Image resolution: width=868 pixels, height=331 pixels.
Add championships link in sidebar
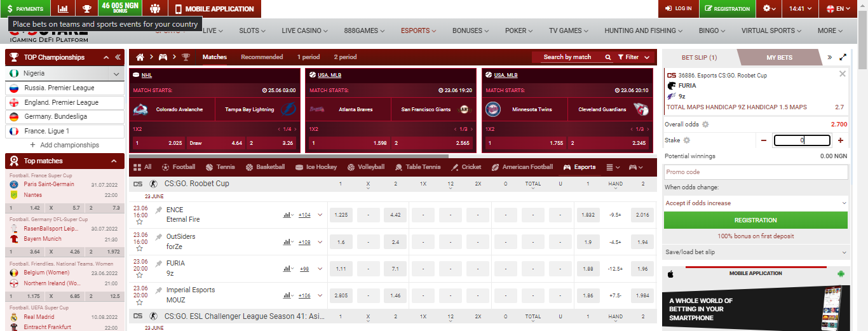click(65, 145)
